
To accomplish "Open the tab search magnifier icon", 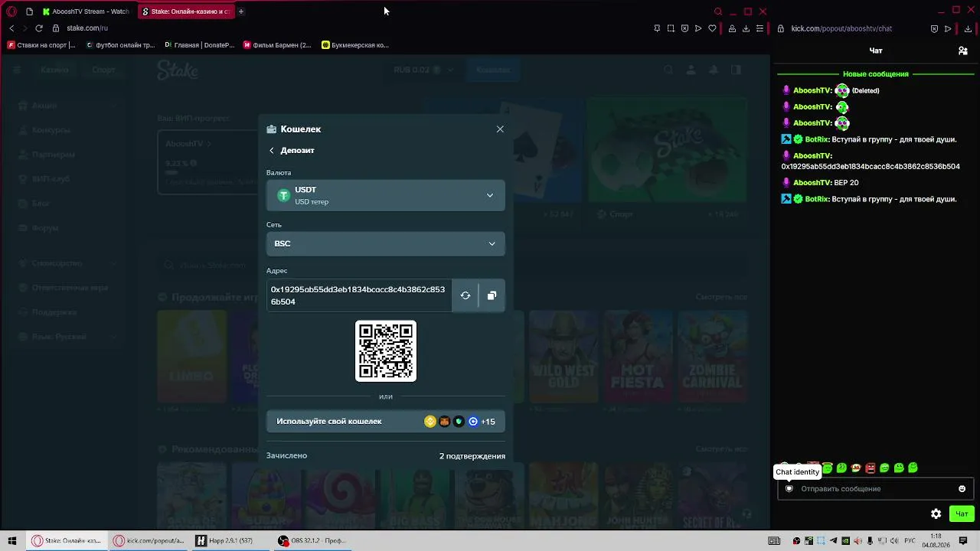I will click(x=718, y=11).
